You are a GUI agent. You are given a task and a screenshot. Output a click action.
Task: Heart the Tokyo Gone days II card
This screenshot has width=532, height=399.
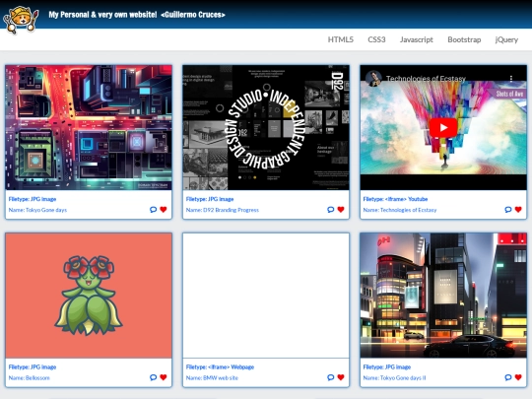(518, 377)
